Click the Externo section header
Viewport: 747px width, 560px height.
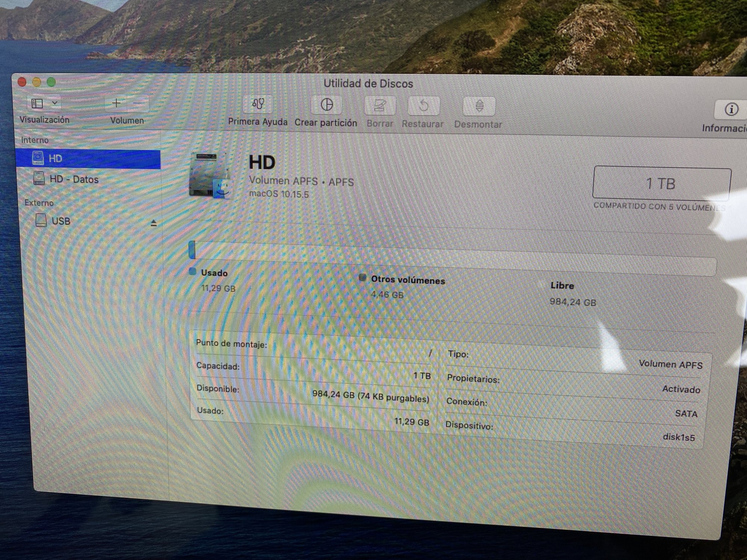click(x=39, y=203)
